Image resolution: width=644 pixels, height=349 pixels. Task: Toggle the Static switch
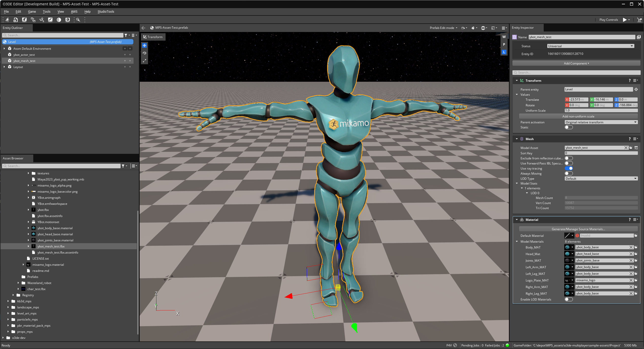click(x=569, y=127)
